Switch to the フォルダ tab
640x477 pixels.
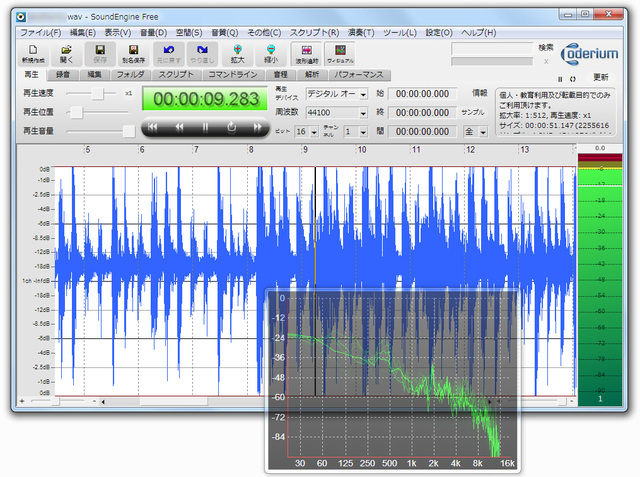(x=131, y=74)
